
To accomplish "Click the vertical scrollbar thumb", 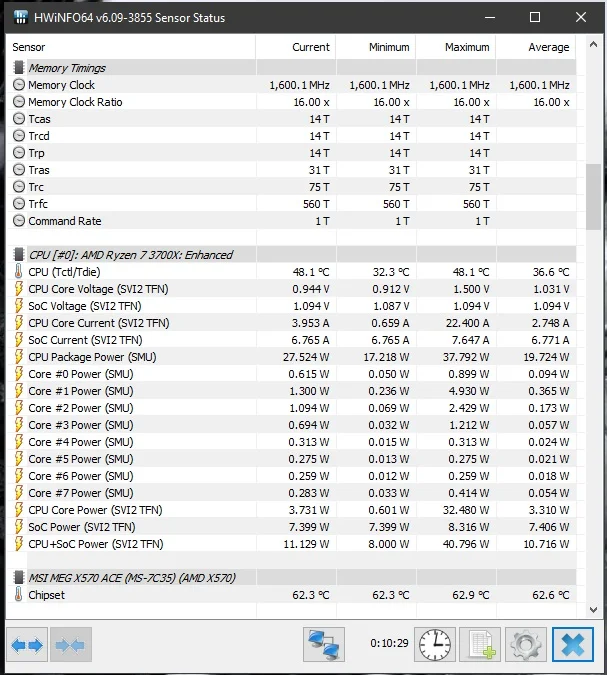I will pyautogui.click(x=593, y=197).
